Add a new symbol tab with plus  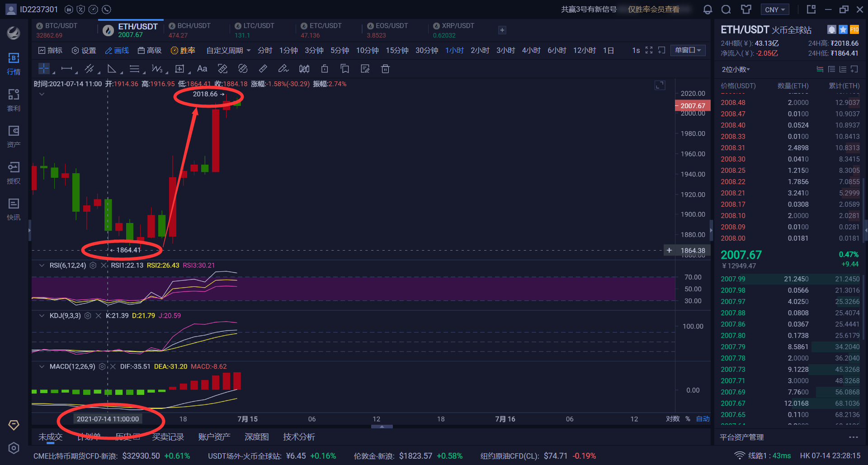[x=502, y=30]
